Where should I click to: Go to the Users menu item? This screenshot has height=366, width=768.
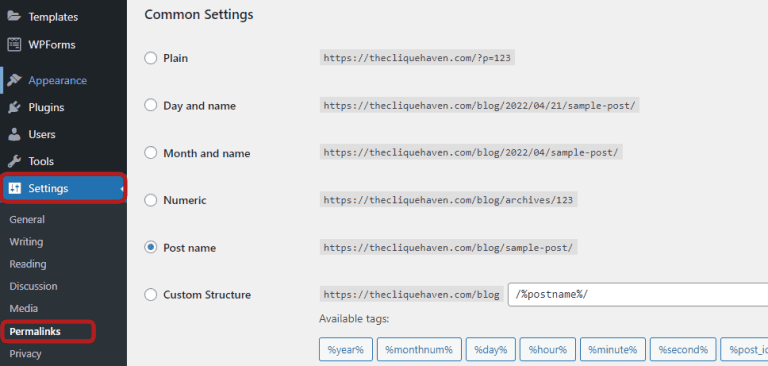pyautogui.click(x=42, y=134)
